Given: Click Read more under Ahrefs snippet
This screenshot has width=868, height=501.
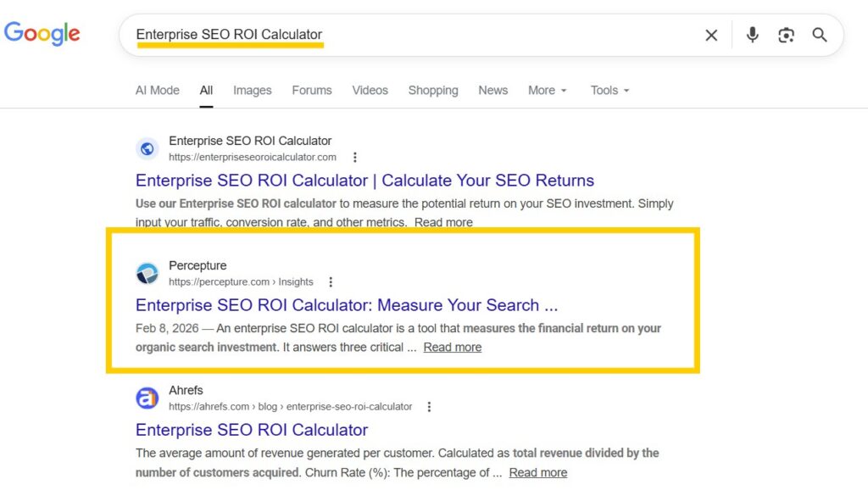Looking at the screenshot, I should [x=538, y=472].
